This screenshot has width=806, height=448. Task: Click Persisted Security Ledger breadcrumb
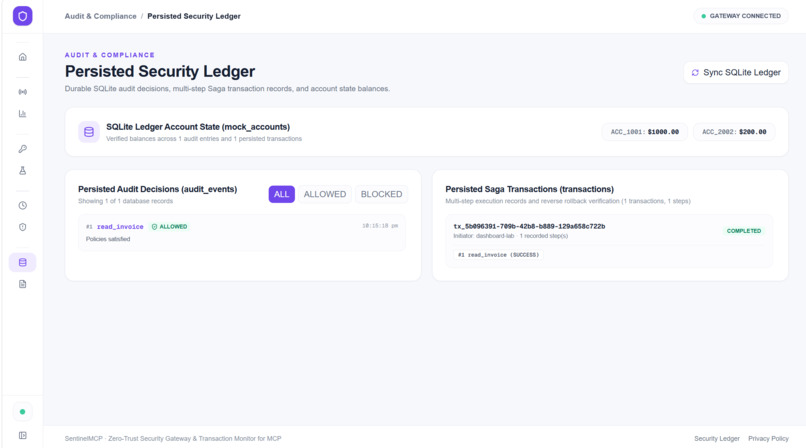[x=194, y=16]
